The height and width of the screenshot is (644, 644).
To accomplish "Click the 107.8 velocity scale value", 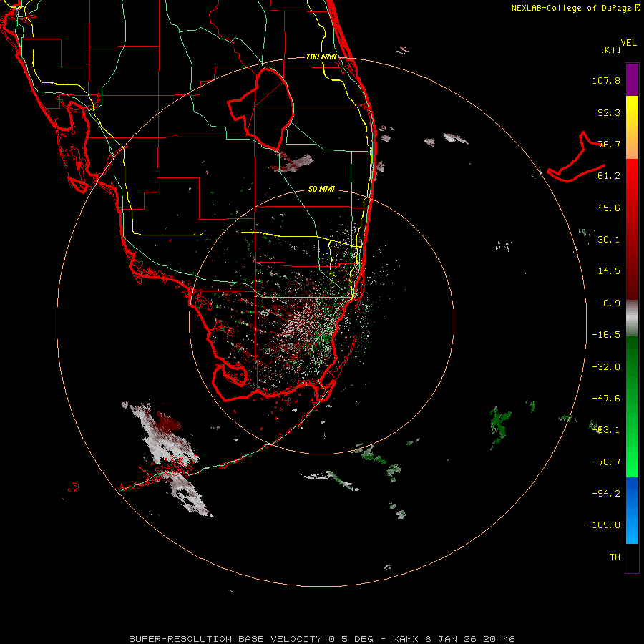I will 606,80.
